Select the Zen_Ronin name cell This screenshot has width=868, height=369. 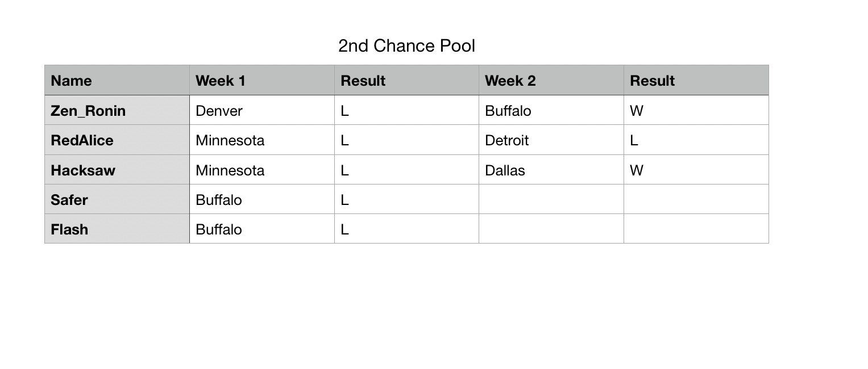(117, 110)
